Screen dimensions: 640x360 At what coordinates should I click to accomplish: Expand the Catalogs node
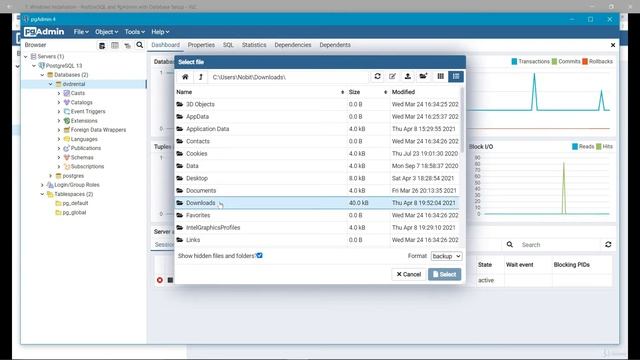59,102
